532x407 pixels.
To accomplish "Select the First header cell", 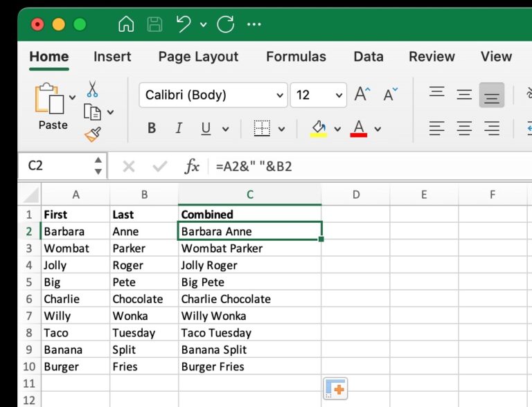I will [76, 215].
